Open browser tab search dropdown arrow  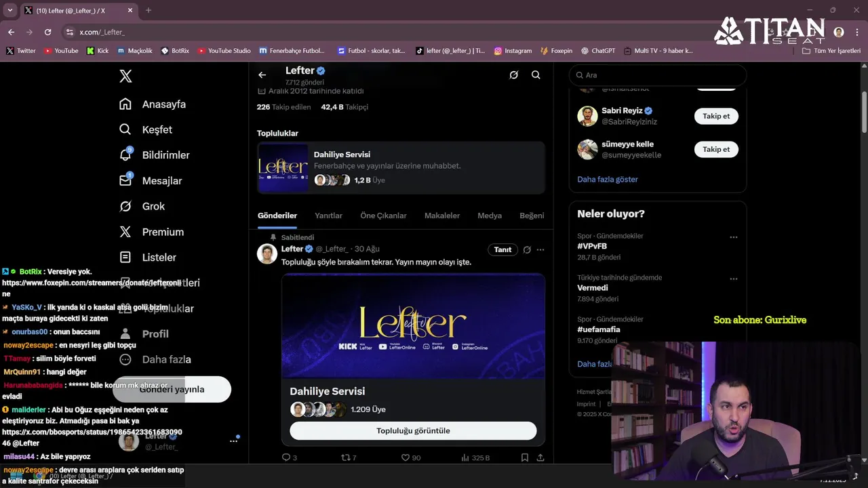pos(9,10)
